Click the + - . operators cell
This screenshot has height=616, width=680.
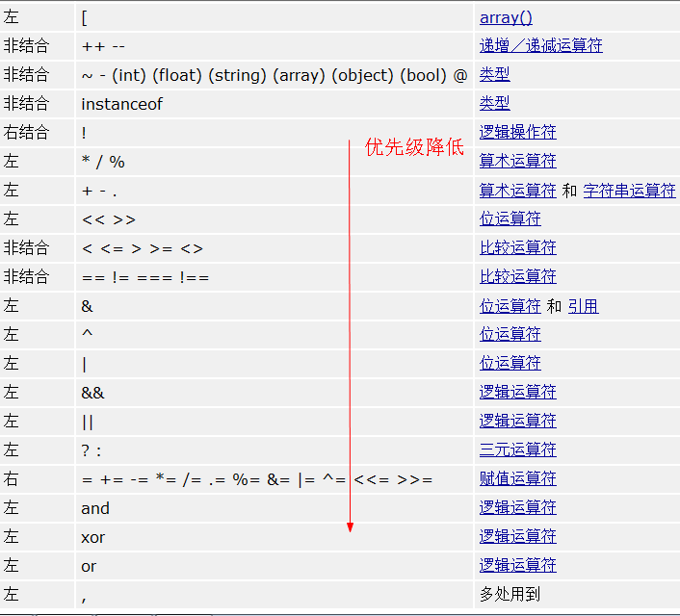click(x=275, y=191)
